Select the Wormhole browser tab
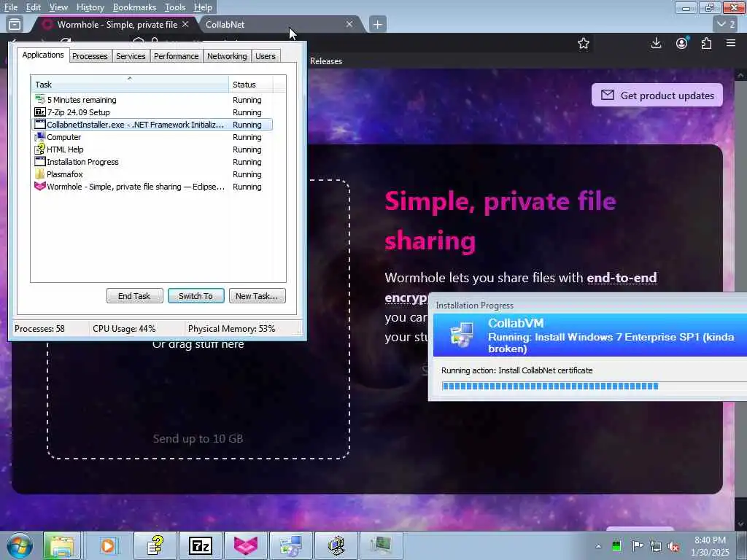747x560 pixels. 115,24
